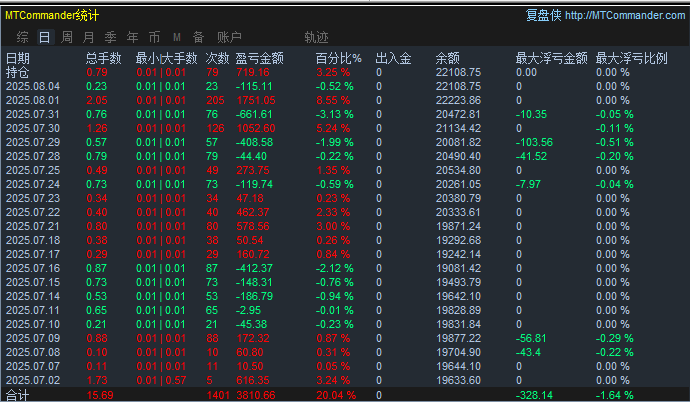Switch to the 轨迹 track tab
Viewport: 690px width, 402px height.
[x=316, y=37]
